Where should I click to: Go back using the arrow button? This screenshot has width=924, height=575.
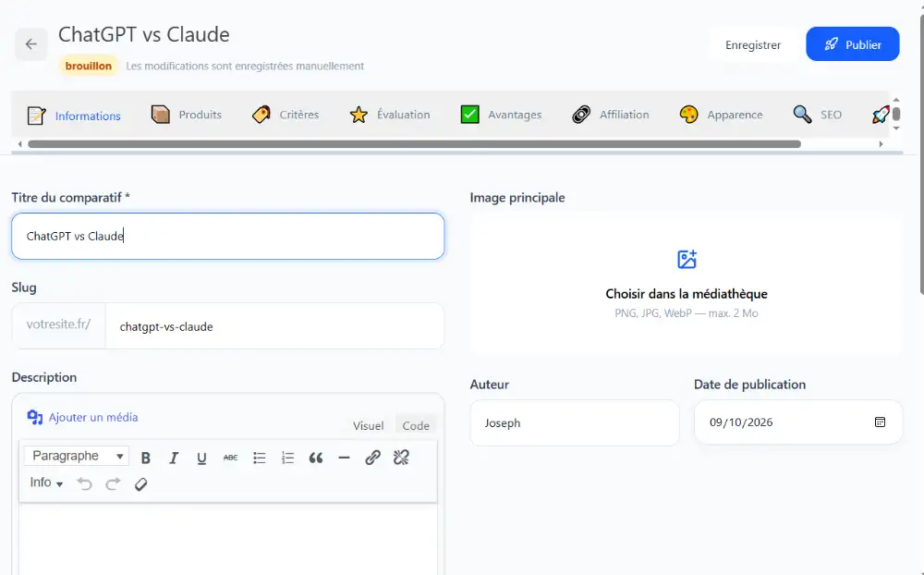pos(31,44)
